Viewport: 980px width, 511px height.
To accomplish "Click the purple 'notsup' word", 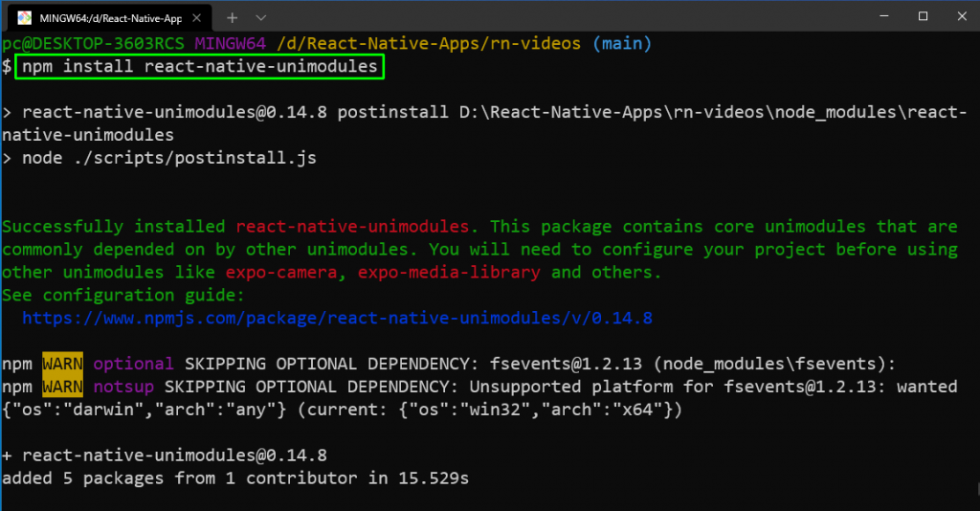I will tap(123, 387).
